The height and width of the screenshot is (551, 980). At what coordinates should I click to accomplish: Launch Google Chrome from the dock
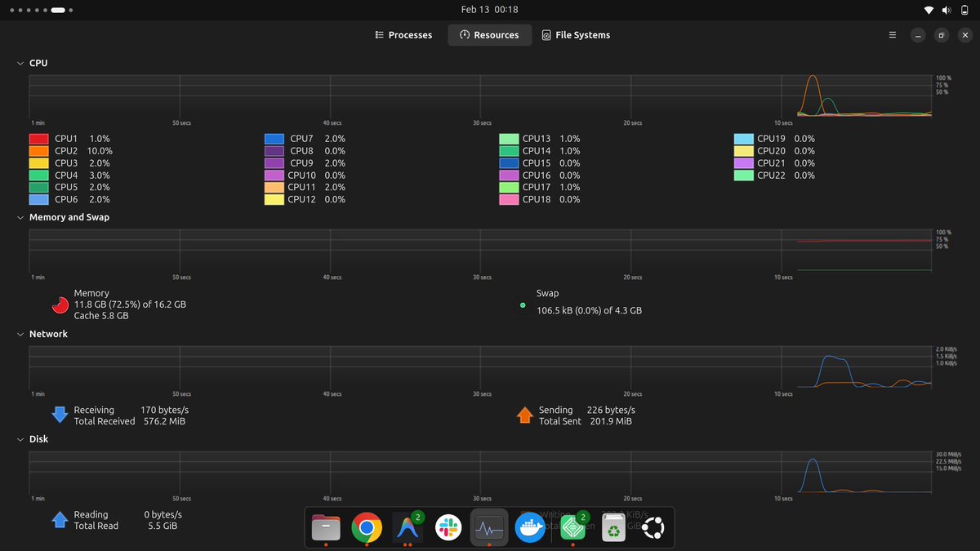click(x=367, y=528)
